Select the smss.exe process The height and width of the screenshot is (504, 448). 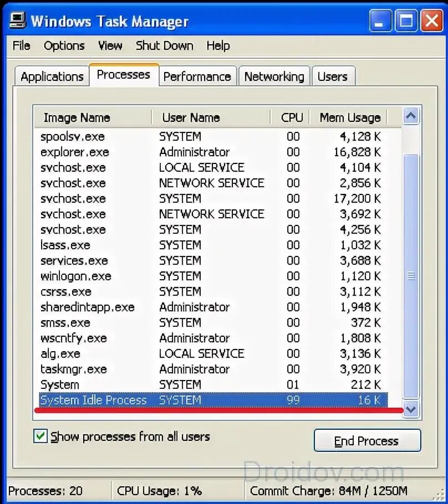click(211, 322)
